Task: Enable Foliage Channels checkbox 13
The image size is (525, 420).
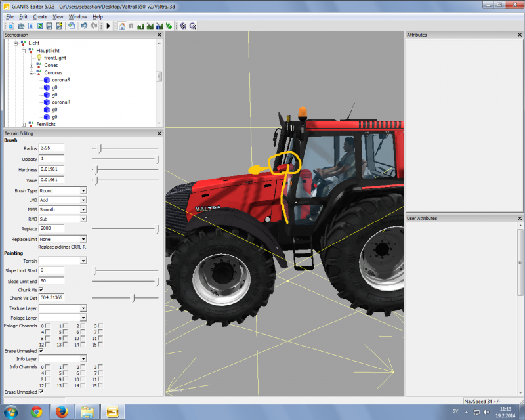Action: click(65, 345)
